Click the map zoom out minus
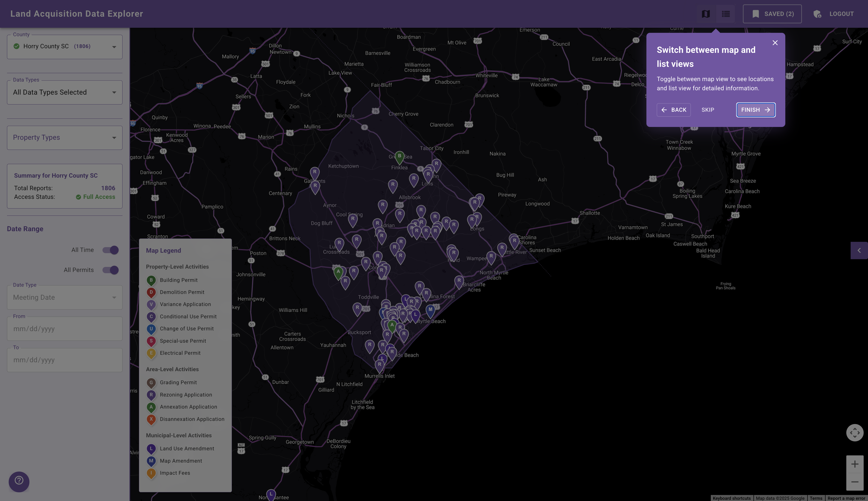Viewport: 868px width, 501px height. tap(854, 482)
